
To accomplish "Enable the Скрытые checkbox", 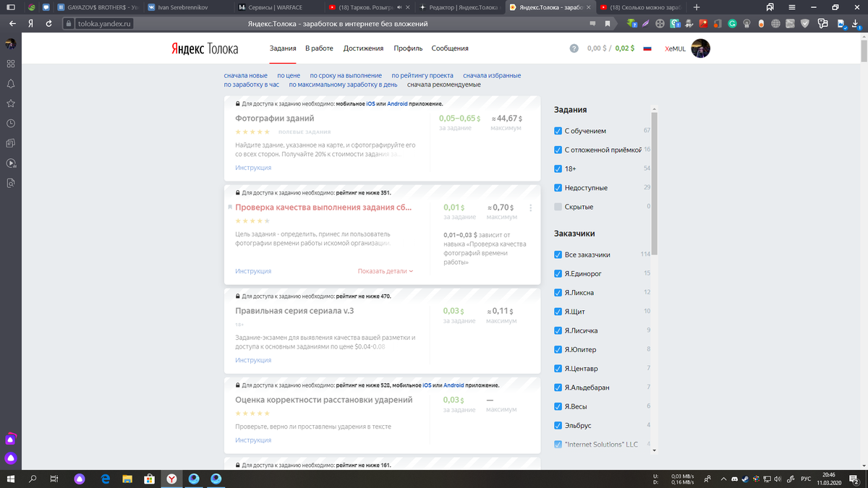I will pos(558,207).
